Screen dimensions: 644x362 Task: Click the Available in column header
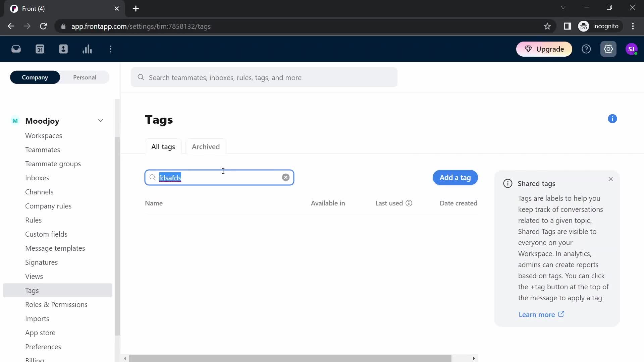328,203
